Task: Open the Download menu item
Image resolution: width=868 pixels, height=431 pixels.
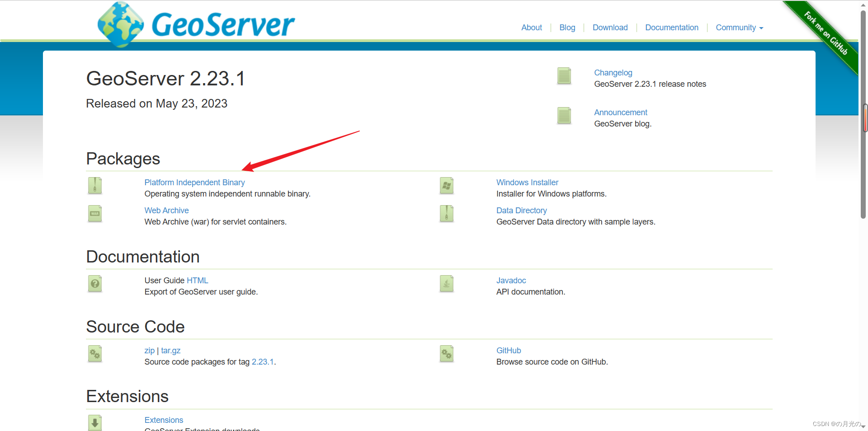Action: 610,28
